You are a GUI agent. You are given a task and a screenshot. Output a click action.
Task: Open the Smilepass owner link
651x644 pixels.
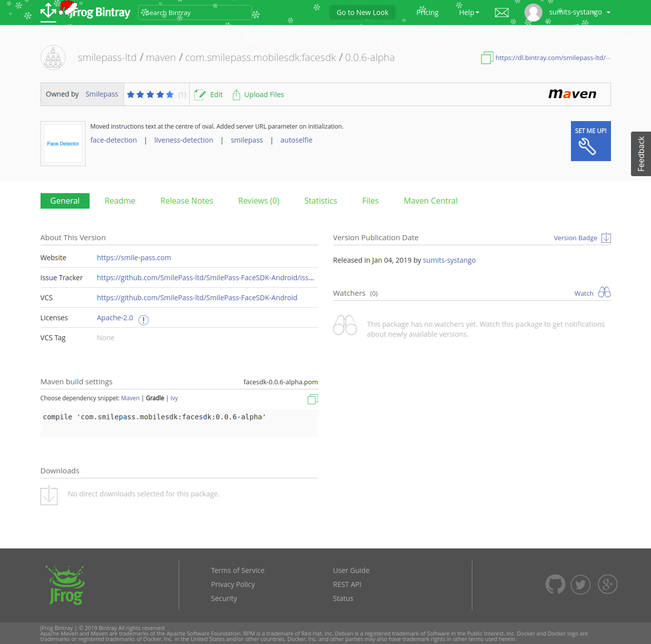102,94
